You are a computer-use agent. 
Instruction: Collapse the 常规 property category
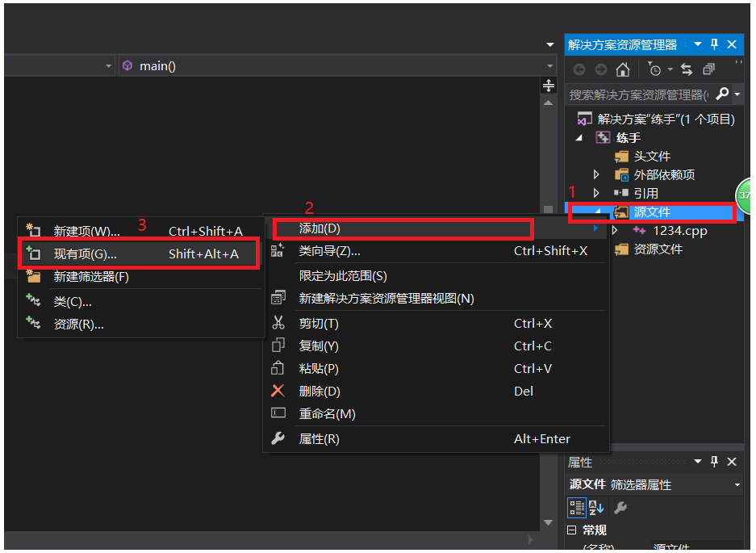coord(572,530)
